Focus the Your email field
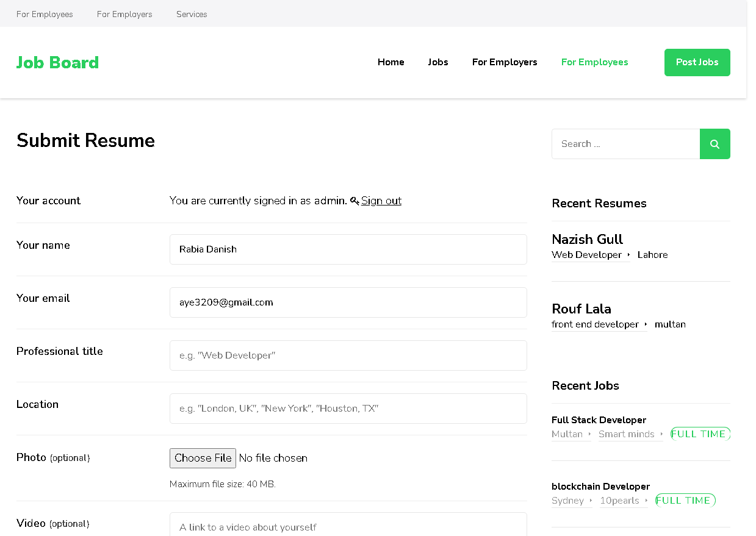The image size is (756, 536). 348,302
